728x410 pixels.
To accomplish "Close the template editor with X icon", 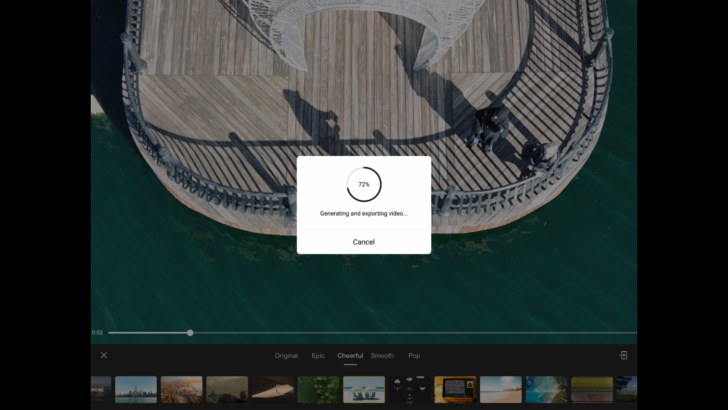I will tap(103, 355).
